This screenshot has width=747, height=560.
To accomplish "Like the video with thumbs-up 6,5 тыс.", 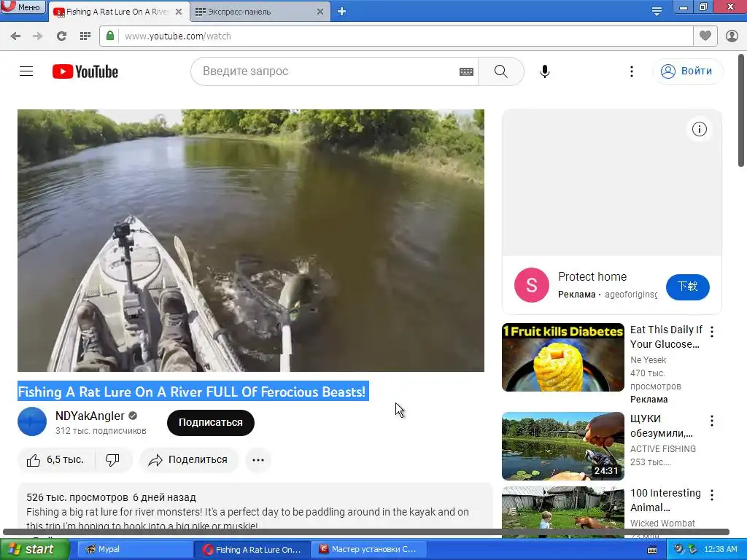I will pyautogui.click(x=55, y=460).
